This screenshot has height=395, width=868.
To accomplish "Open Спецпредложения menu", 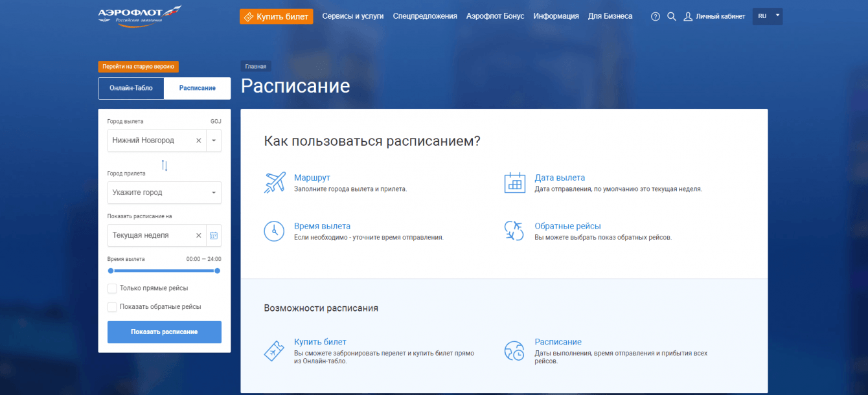I will 425,16.
